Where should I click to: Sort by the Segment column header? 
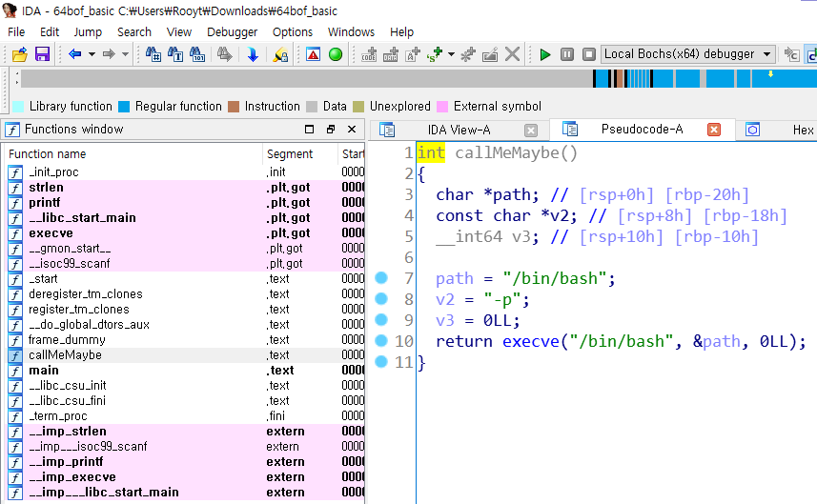pyautogui.click(x=300, y=154)
